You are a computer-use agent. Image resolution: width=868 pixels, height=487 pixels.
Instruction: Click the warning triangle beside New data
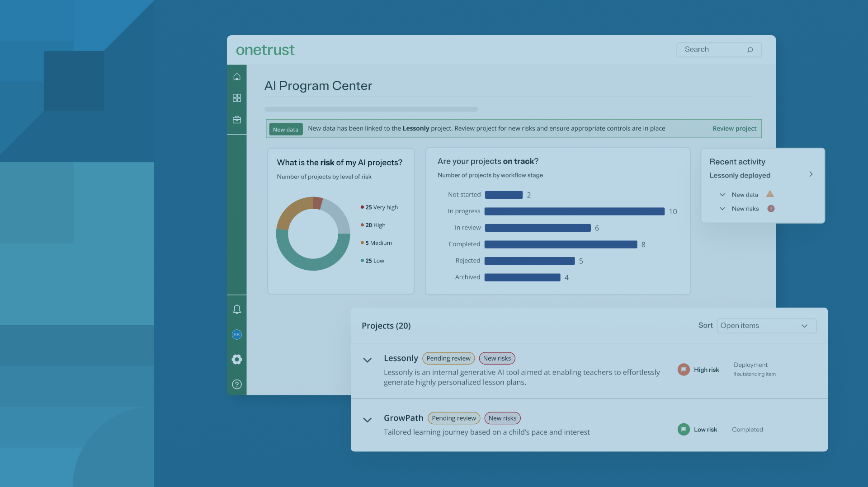pyautogui.click(x=771, y=194)
